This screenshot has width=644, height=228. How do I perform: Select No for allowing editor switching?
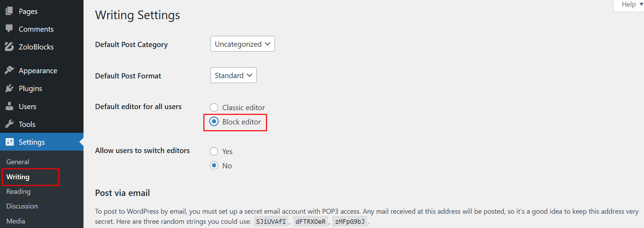[214, 166]
